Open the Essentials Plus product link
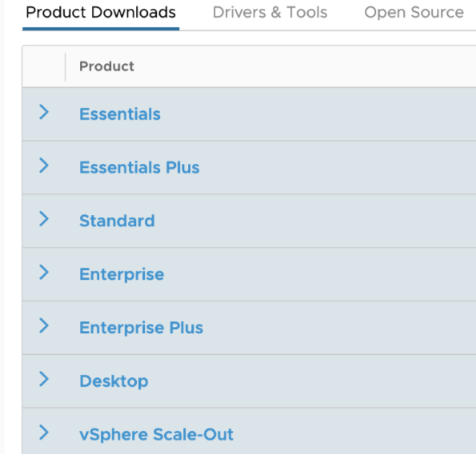The height and width of the screenshot is (454, 476). [139, 168]
